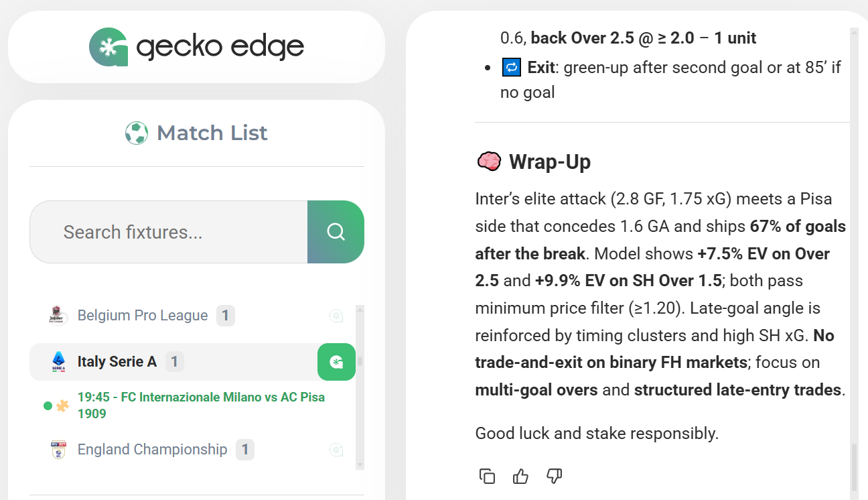Click the analysis panel scrollbar thumb
Screen dimensions: 868x500
(854, 466)
